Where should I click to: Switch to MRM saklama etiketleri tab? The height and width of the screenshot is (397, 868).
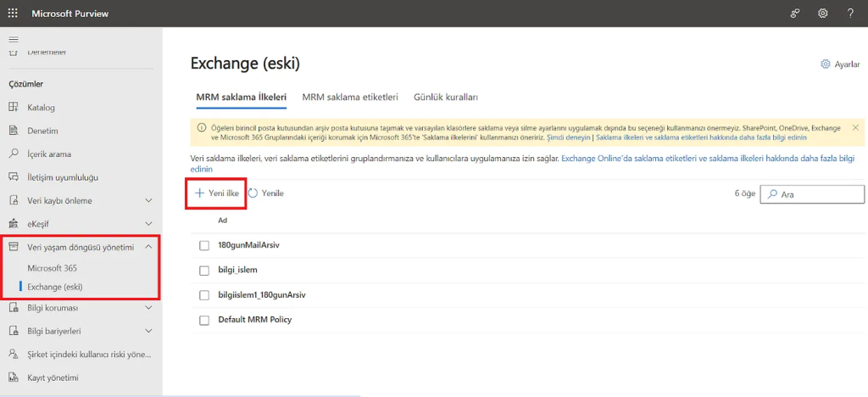(349, 97)
